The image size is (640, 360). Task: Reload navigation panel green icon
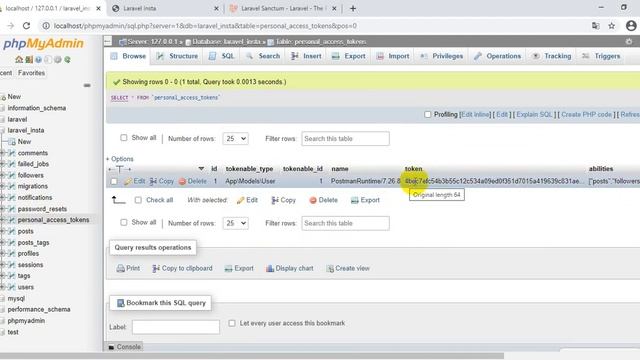[67, 60]
